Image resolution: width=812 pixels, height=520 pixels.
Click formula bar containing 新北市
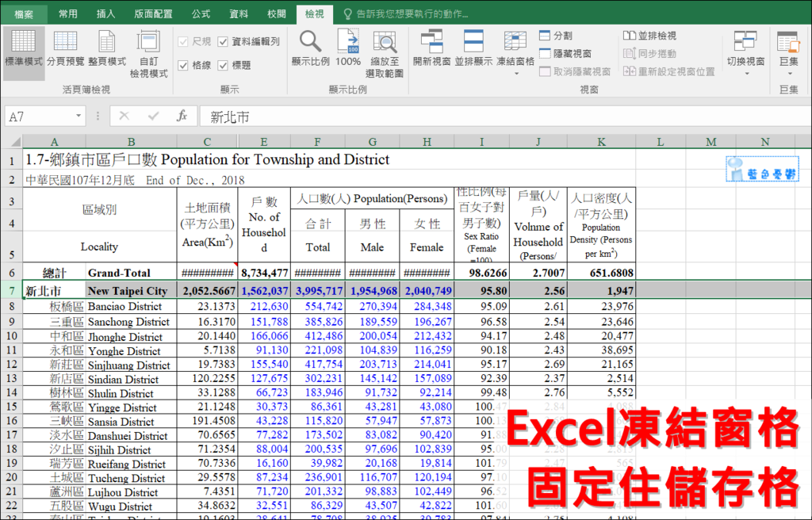click(x=476, y=117)
